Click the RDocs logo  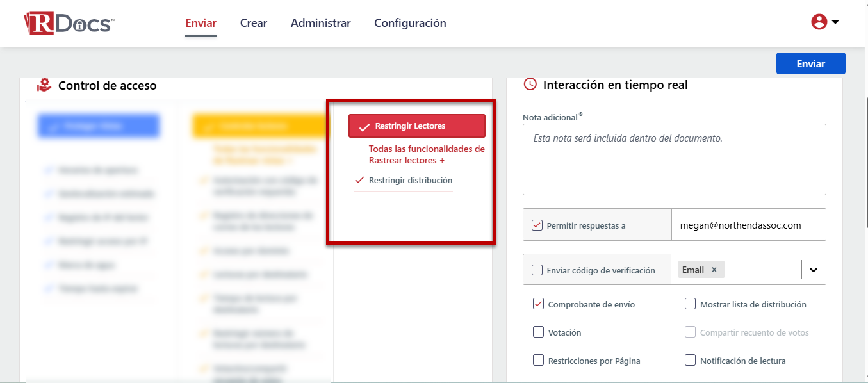click(69, 23)
